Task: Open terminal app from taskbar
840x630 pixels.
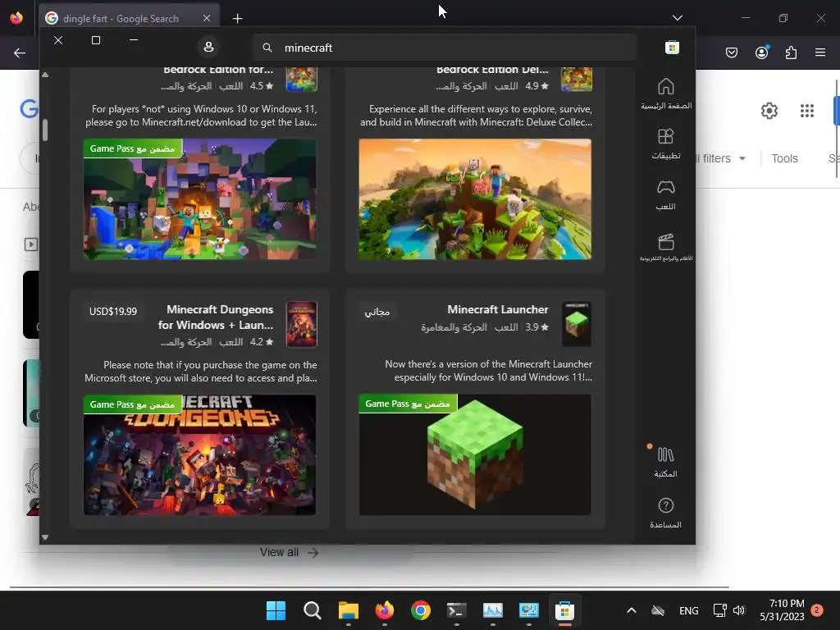Action: click(456, 610)
